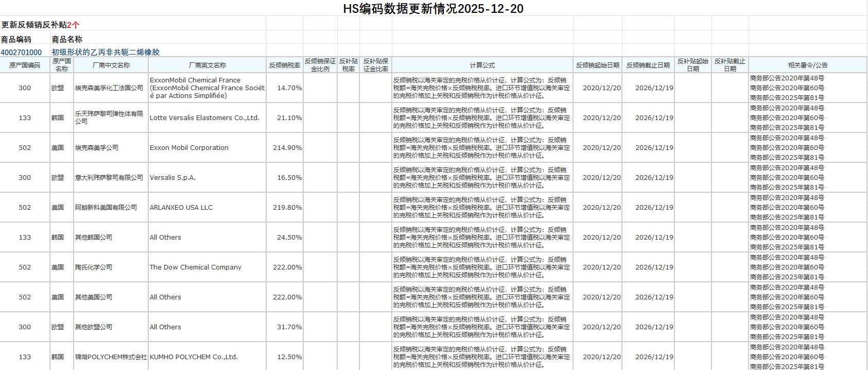Screen dimensions: 868x370
Task: Click product name 初级形状的乙丙非共轭二烯橡胶
Action: tap(106, 53)
